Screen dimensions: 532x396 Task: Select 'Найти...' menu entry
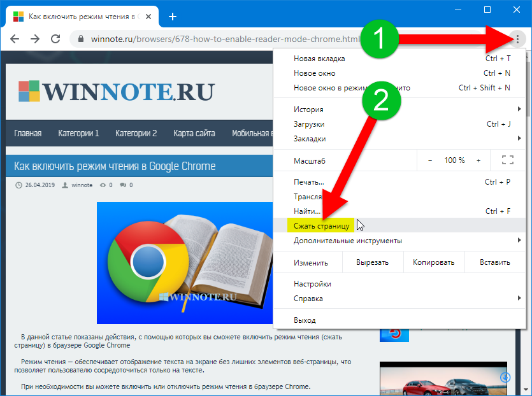tap(399, 211)
